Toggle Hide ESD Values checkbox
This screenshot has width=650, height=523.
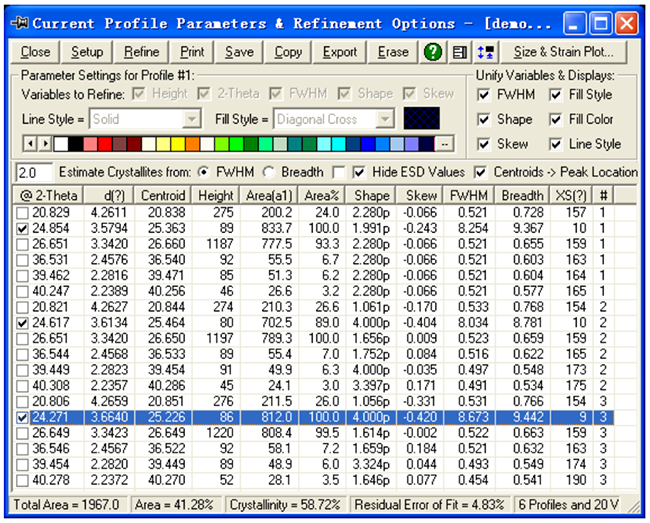[359, 172]
